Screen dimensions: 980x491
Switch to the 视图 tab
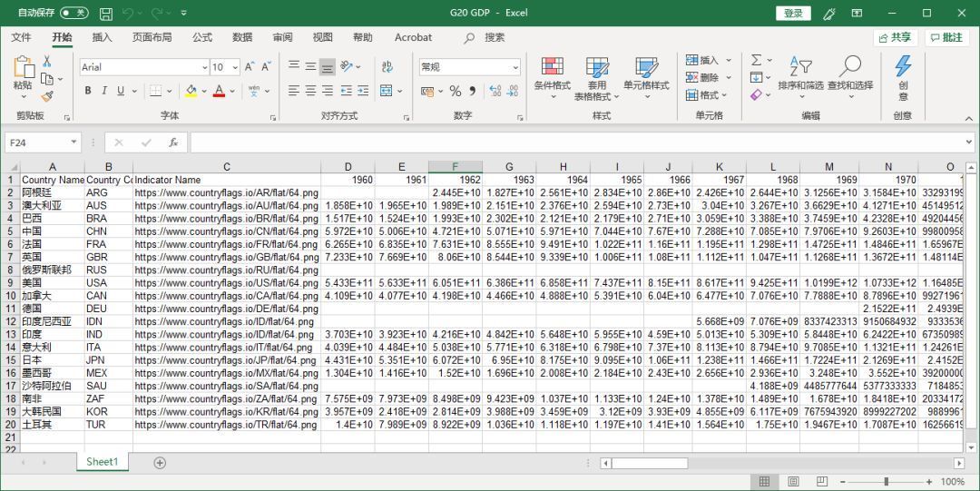coord(322,37)
